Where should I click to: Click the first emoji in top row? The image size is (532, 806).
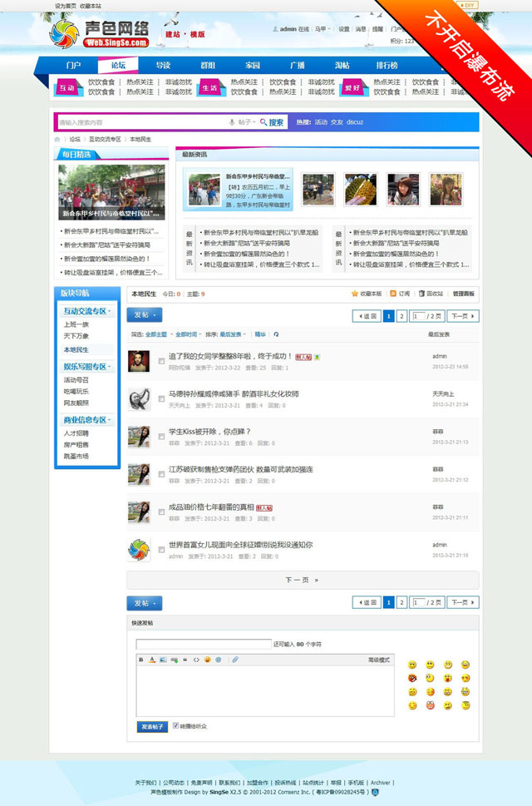coord(412,665)
